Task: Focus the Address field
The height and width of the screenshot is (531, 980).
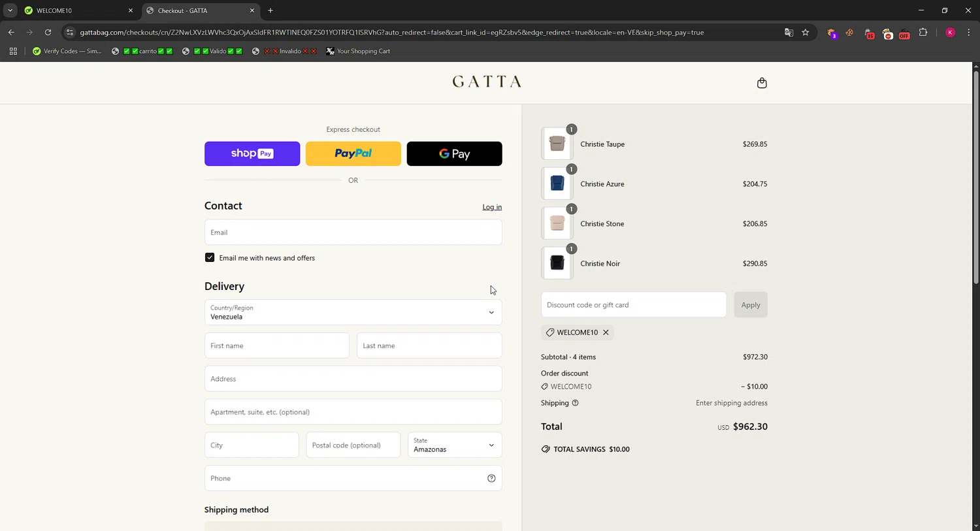Action: pos(353,379)
